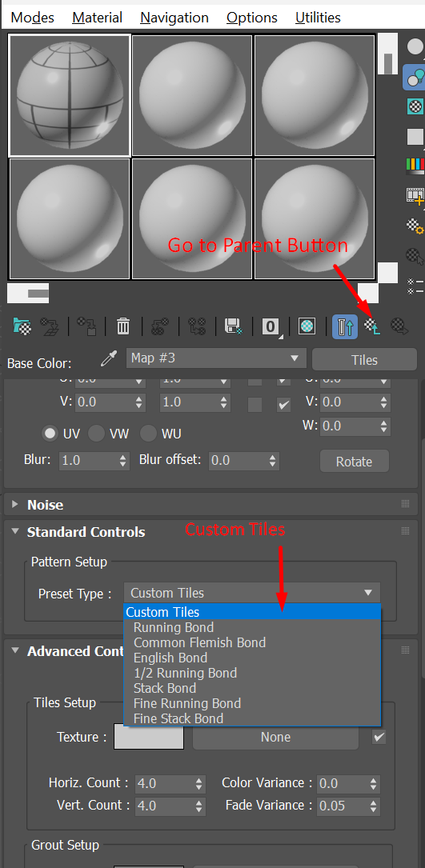Open the Utilities menu

pyautogui.click(x=318, y=18)
